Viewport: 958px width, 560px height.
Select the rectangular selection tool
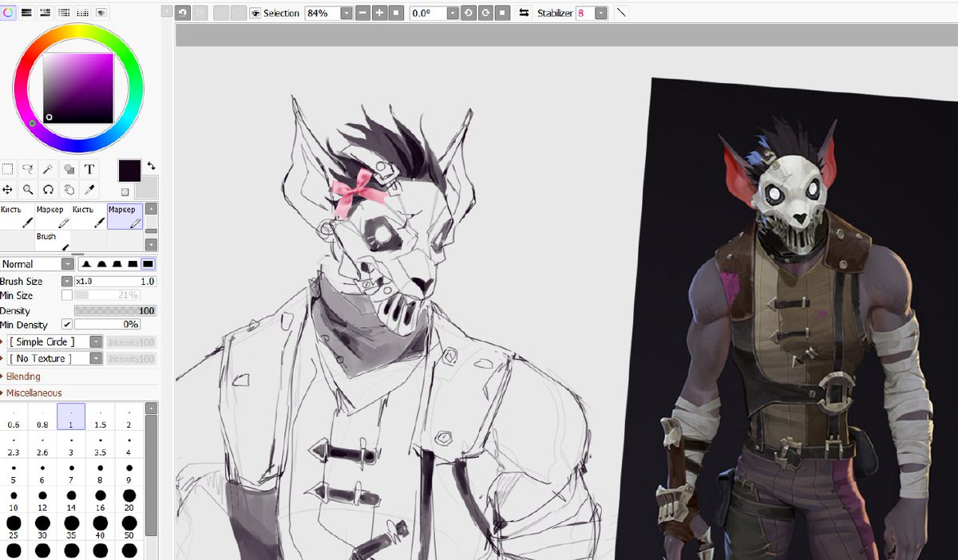coord(7,169)
